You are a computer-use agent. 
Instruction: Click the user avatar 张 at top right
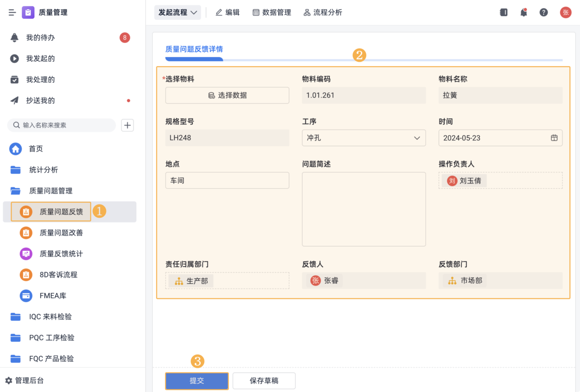coord(565,13)
